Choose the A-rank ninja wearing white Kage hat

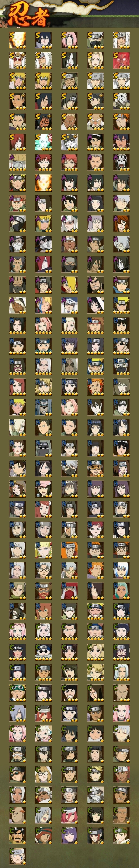click(69, 305)
